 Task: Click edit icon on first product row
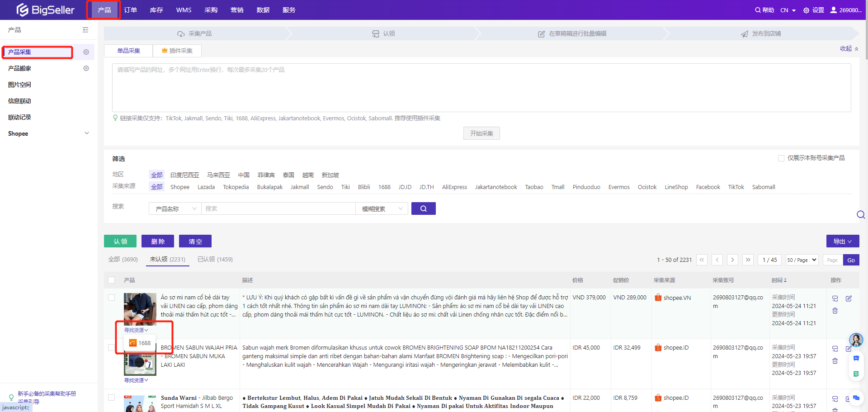tap(849, 298)
